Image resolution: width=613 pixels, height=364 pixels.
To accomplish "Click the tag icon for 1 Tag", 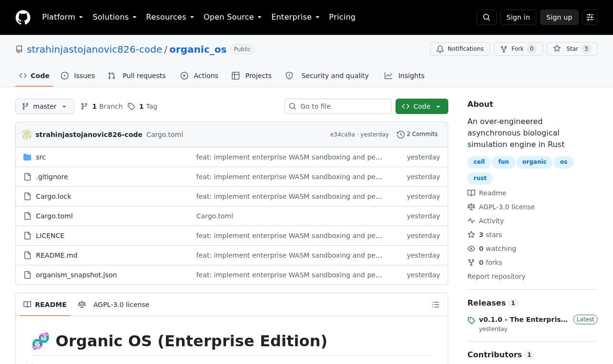I will pyautogui.click(x=131, y=106).
